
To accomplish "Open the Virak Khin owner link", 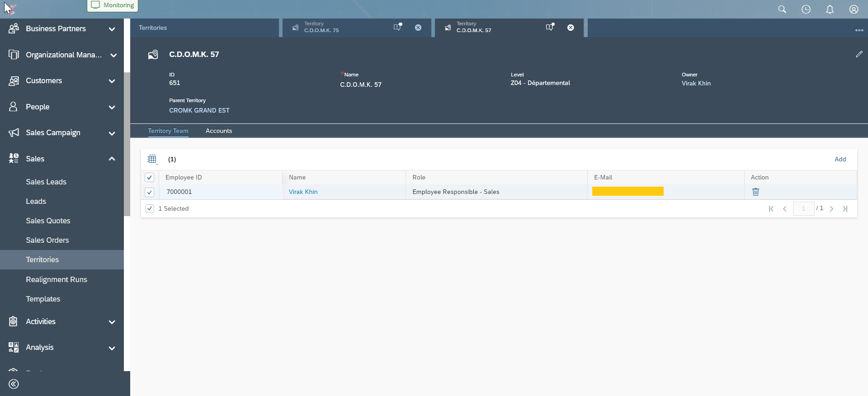I will (x=696, y=84).
